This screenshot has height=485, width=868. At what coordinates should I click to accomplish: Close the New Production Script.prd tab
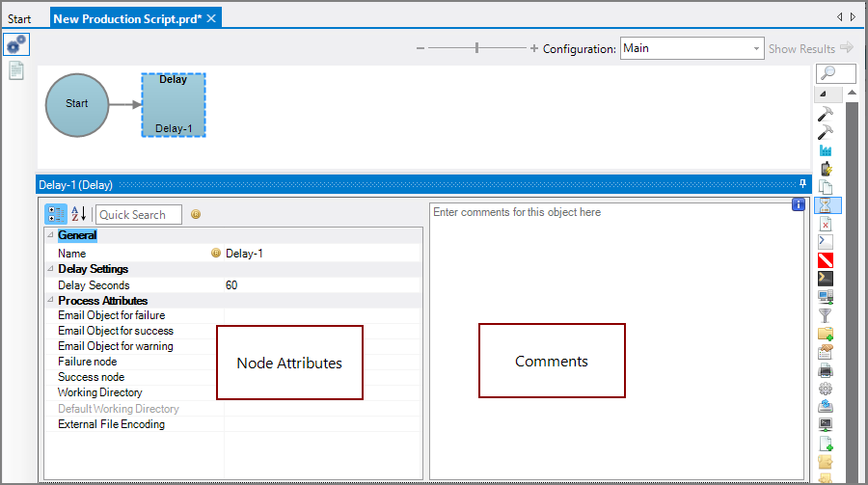point(211,18)
